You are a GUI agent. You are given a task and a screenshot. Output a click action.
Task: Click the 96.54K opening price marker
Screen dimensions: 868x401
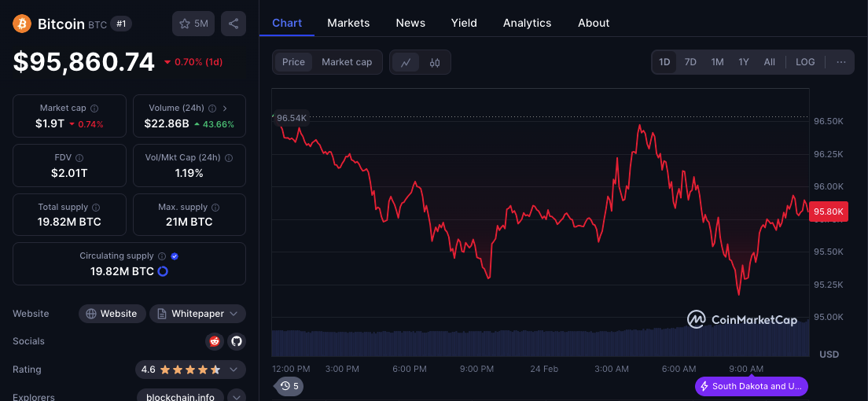point(291,118)
